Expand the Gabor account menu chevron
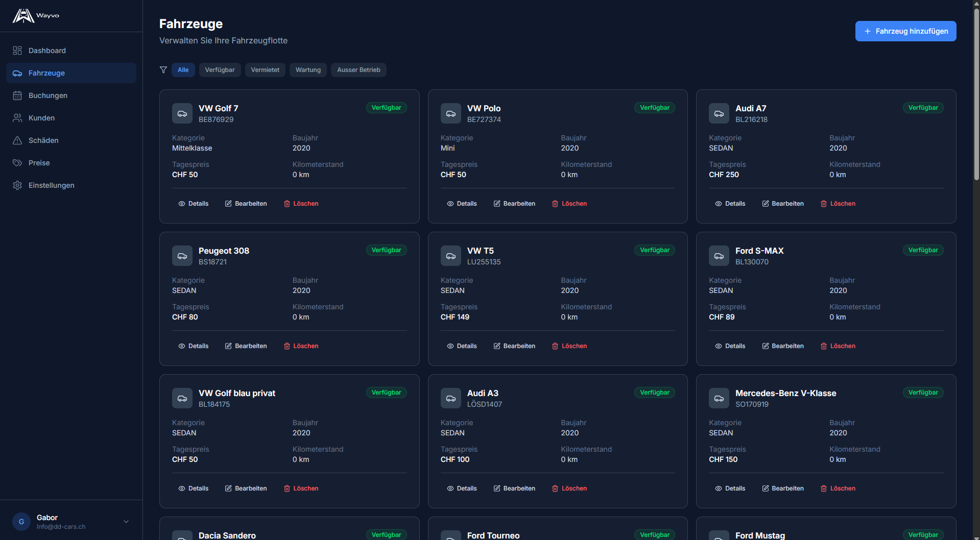980x540 pixels. point(126,522)
